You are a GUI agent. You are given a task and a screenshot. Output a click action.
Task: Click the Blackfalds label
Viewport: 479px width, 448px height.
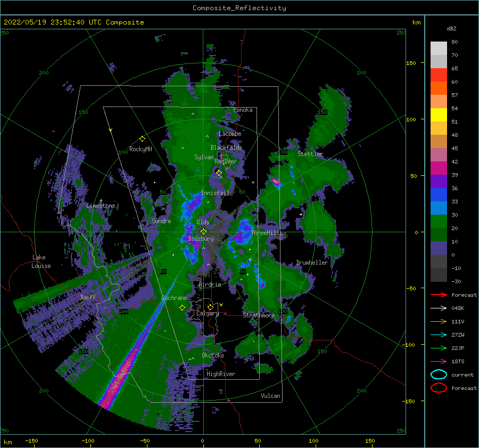[226, 148]
